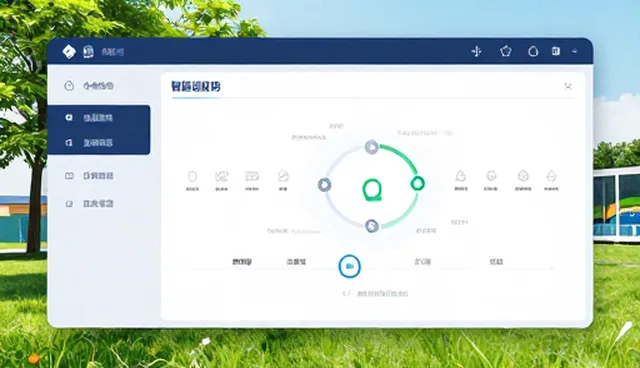640x368 pixels.
Task: Click the panel's bold blue title text
Action: coord(196,86)
